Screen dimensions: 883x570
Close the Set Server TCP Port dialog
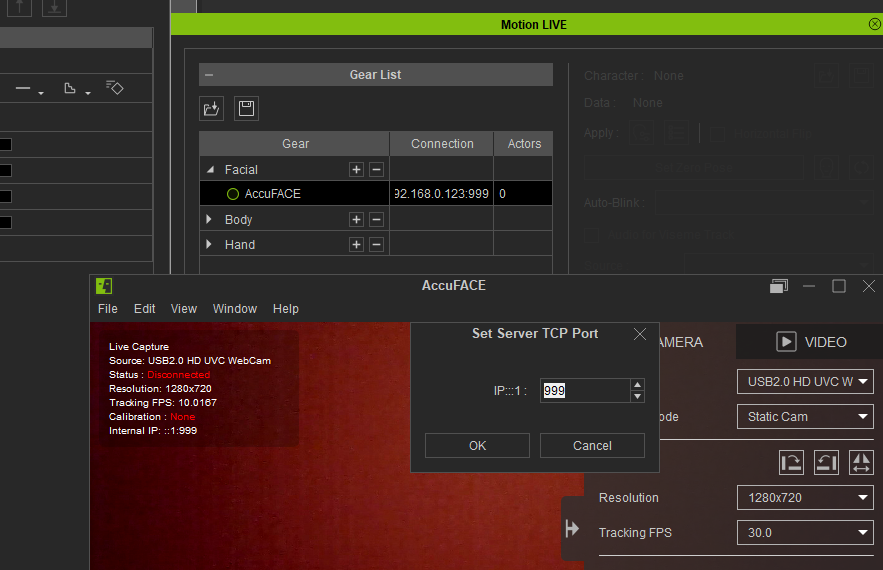[x=640, y=334]
